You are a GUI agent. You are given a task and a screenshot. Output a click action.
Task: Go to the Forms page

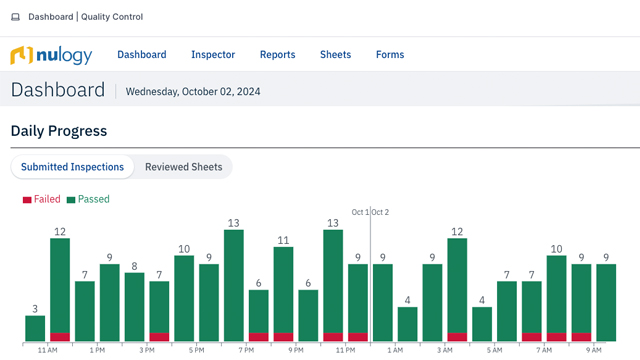[390, 55]
